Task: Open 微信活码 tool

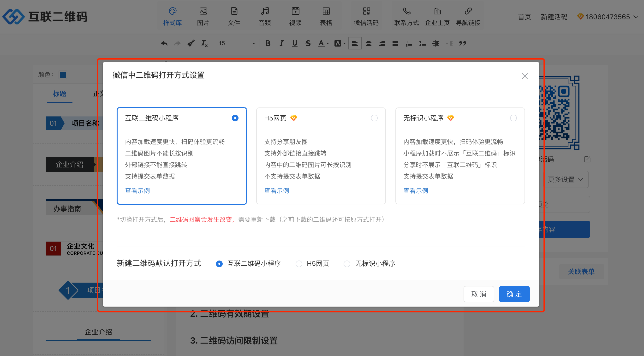Action: click(x=366, y=17)
